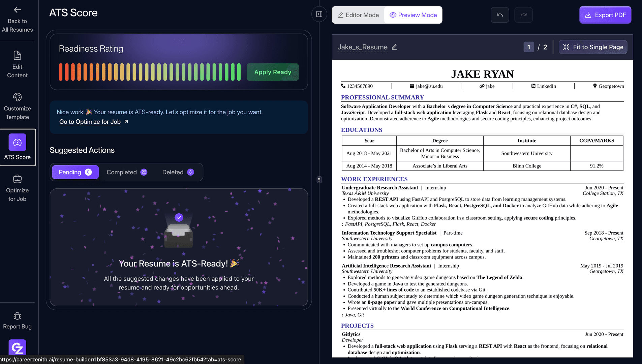Image resolution: width=642 pixels, height=364 pixels.
Task: Click the Blinn College table cell
Action: [x=527, y=166]
